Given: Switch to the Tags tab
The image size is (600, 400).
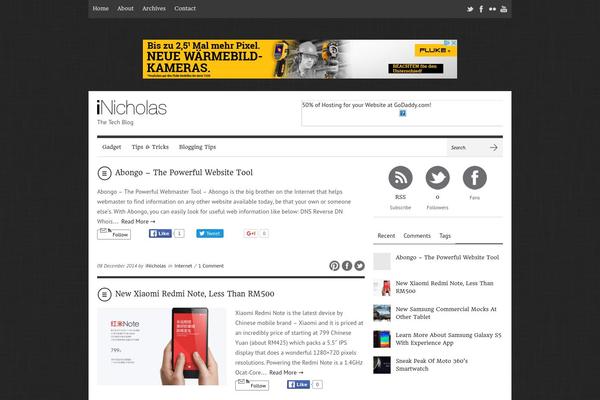Looking at the screenshot, I should tap(445, 236).
